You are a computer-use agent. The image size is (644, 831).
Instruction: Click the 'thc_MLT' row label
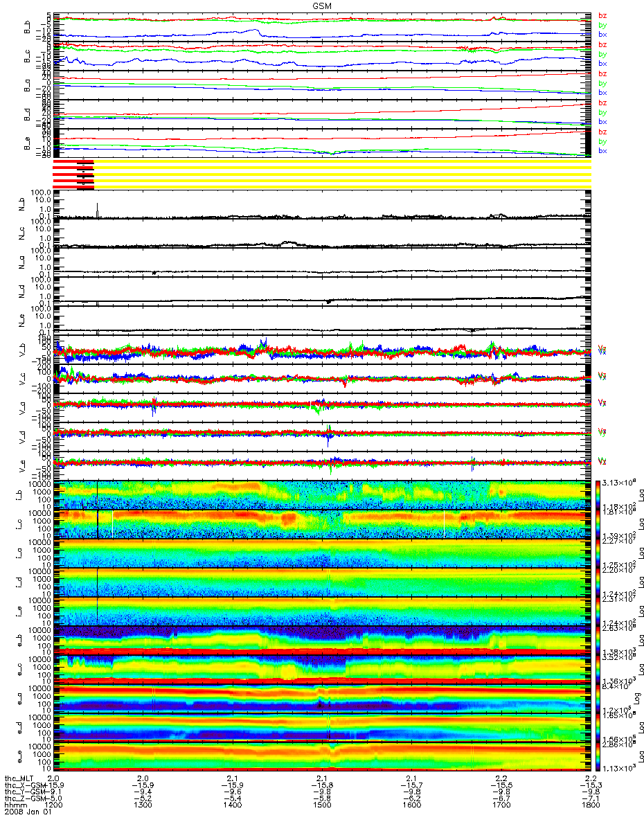coord(19,778)
